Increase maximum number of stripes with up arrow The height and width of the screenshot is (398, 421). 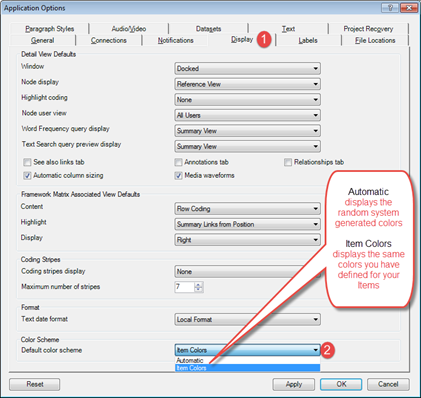[x=199, y=284]
